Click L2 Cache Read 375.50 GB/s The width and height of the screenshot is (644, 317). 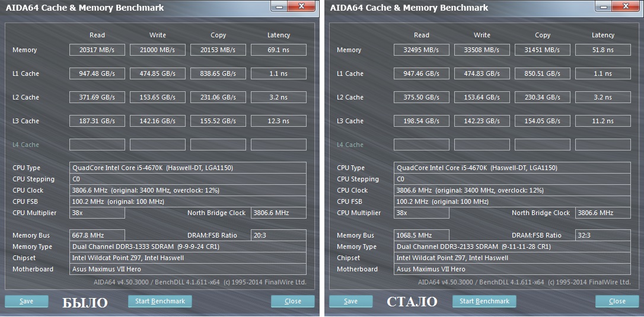(422, 97)
